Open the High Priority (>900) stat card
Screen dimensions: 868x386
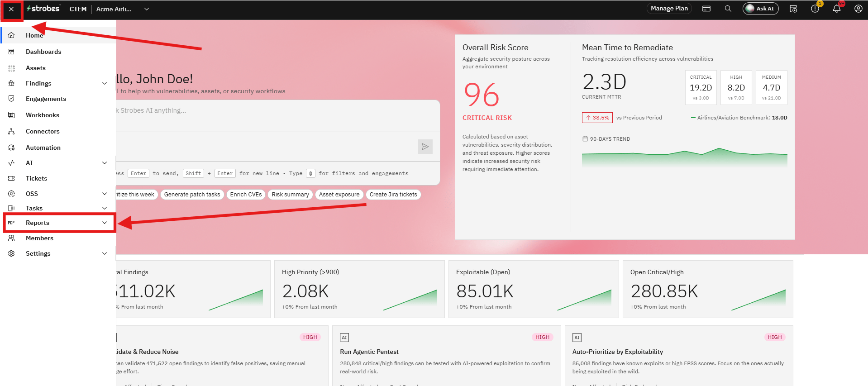point(359,289)
